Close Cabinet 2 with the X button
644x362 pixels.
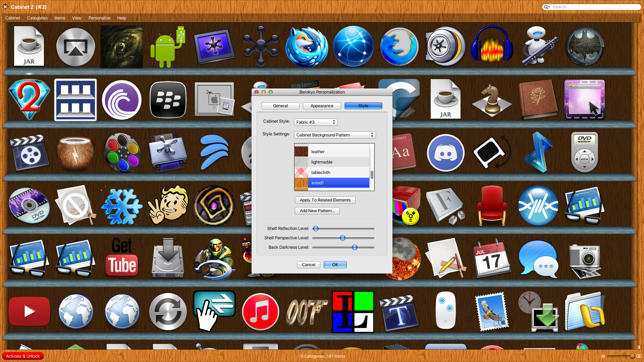5,7
